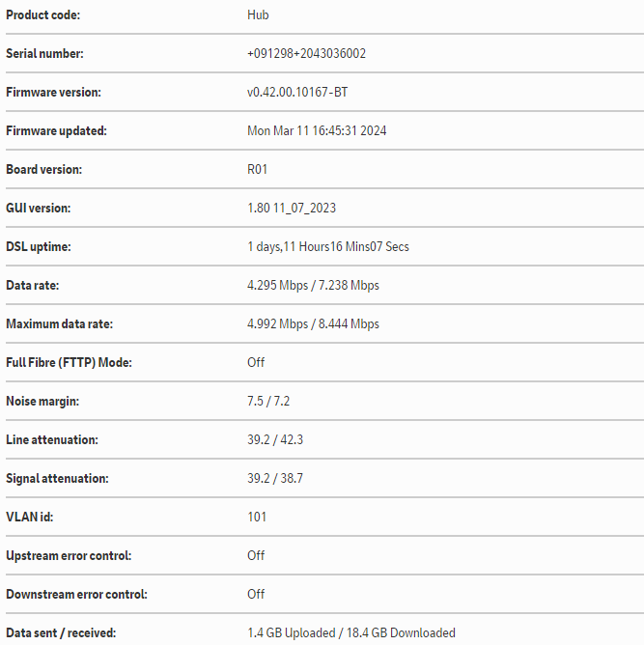This screenshot has width=644, height=645.
Task: Click the Board version value R01
Action: [x=257, y=170]
